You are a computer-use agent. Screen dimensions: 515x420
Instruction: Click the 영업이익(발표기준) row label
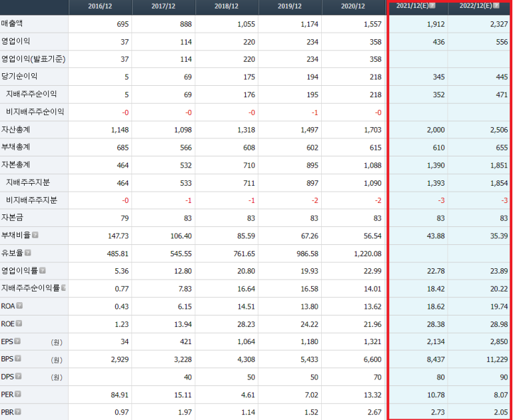(x=33, y=59)
